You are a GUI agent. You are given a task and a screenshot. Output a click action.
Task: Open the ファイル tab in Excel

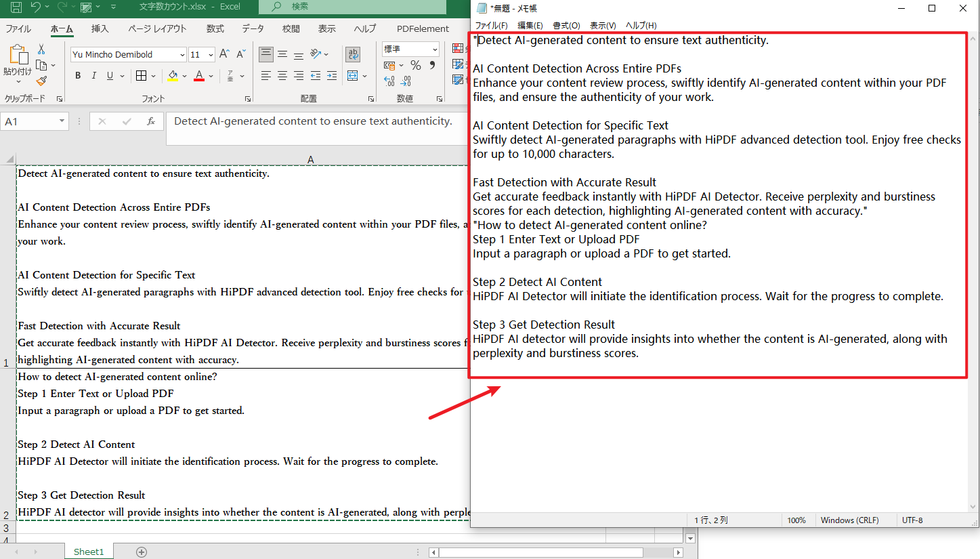[x=18, y=28]
